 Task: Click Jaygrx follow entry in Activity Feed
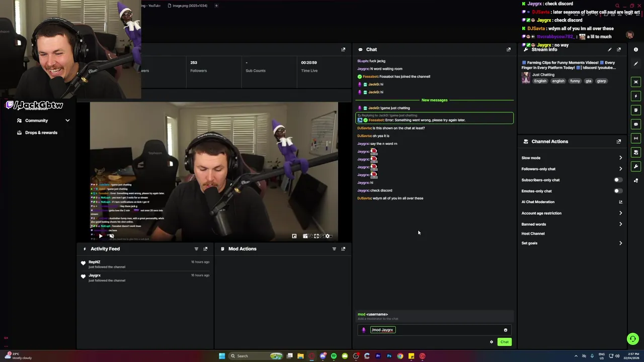click(145, 278)
